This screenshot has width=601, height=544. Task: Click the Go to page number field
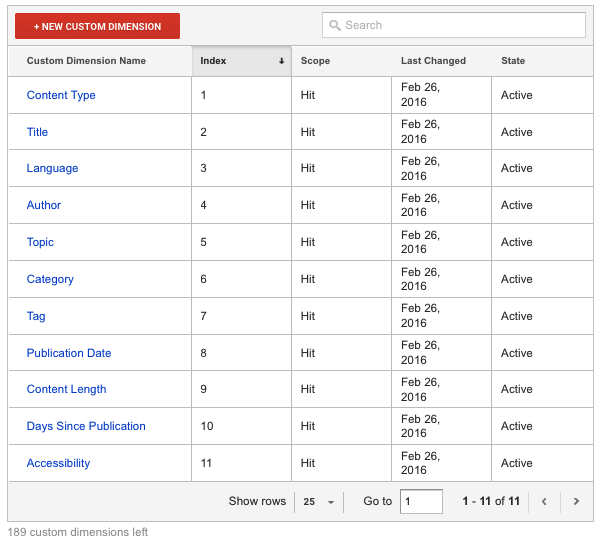click(420, 502)
